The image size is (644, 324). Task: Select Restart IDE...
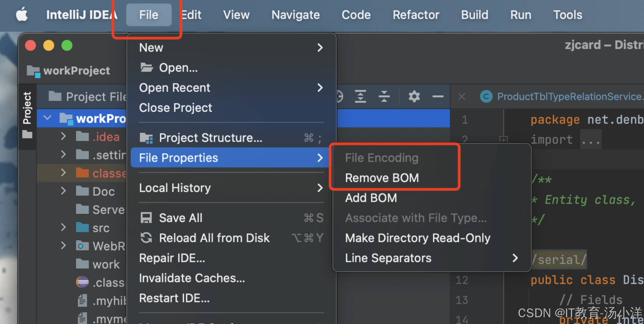[x=231, y=298]
